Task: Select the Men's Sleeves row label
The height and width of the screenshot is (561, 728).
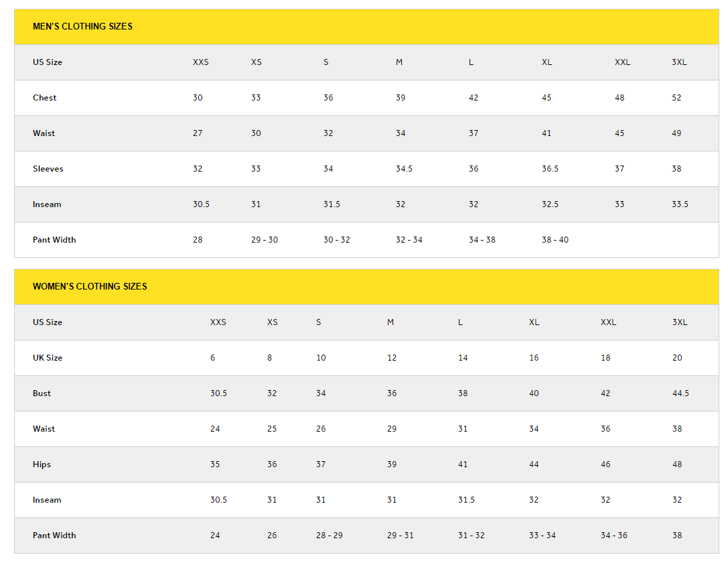Action: point(48,169)
